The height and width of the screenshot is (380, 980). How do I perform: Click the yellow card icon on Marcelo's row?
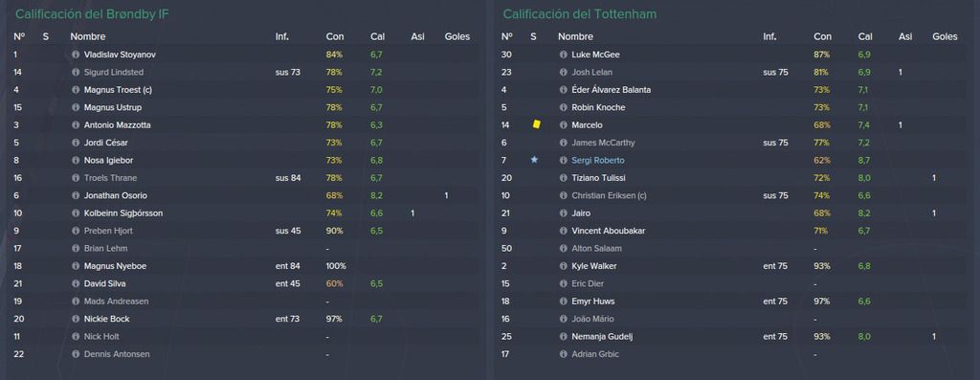click(536, 125)
